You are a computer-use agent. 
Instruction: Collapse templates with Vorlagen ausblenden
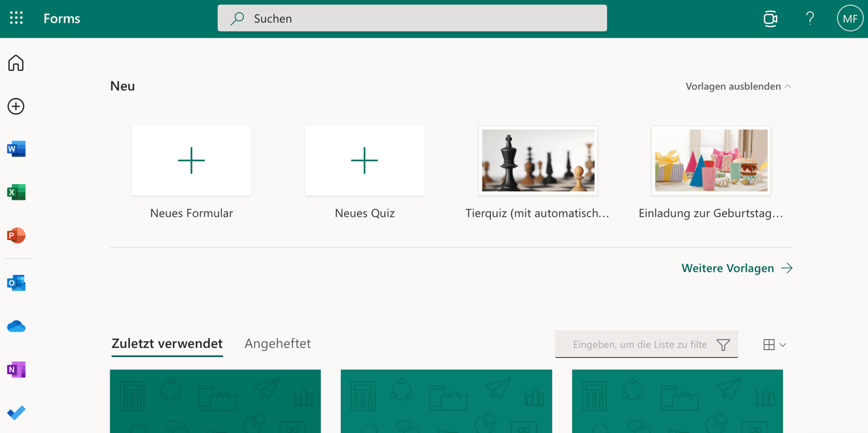(738, 86)
